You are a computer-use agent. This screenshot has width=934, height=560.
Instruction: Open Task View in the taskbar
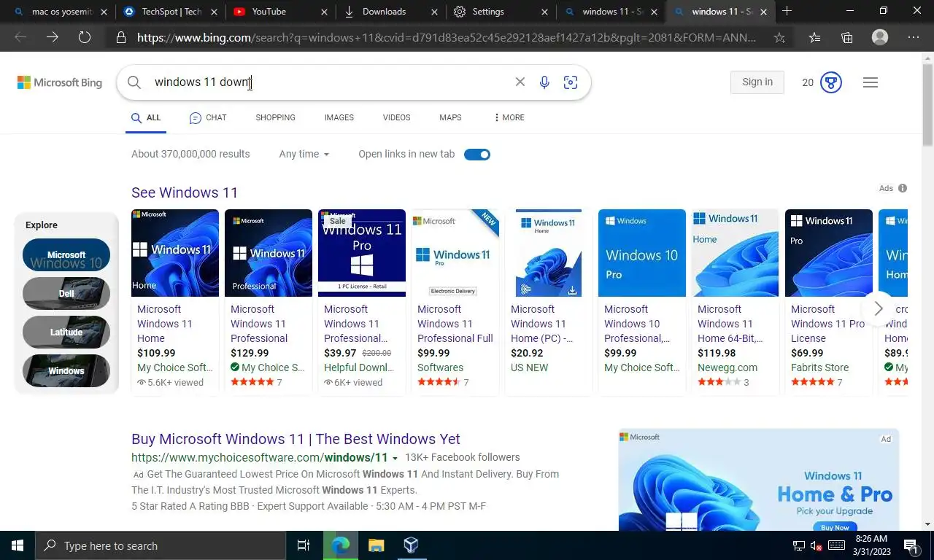[x=304, y=545]
